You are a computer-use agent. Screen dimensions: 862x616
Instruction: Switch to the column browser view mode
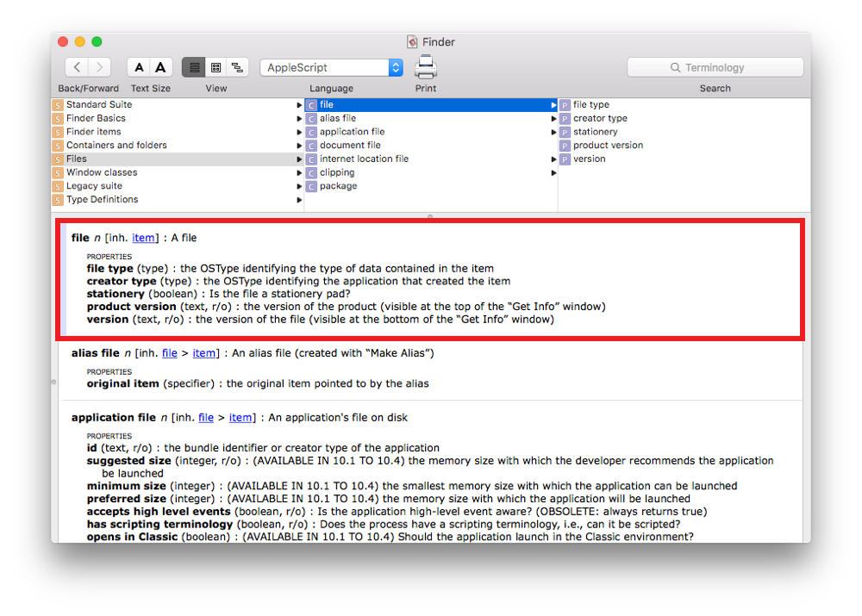point(216,67)
